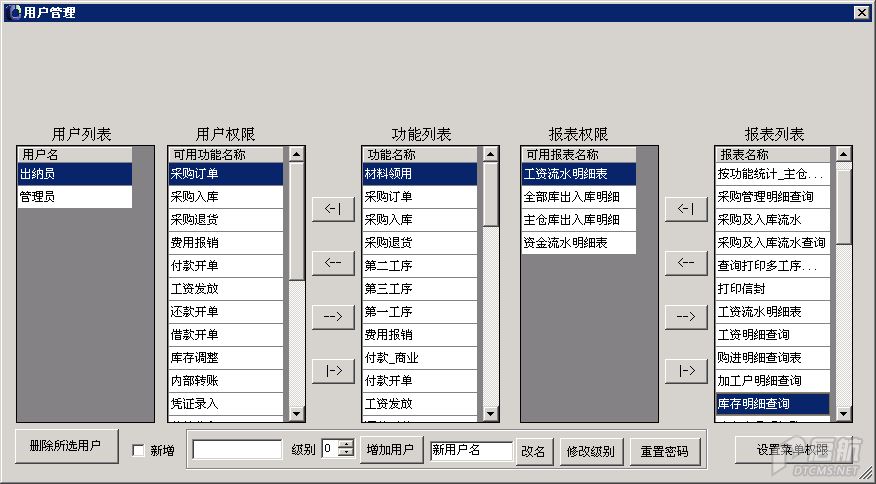Click the 改名 button

point(534,451)
